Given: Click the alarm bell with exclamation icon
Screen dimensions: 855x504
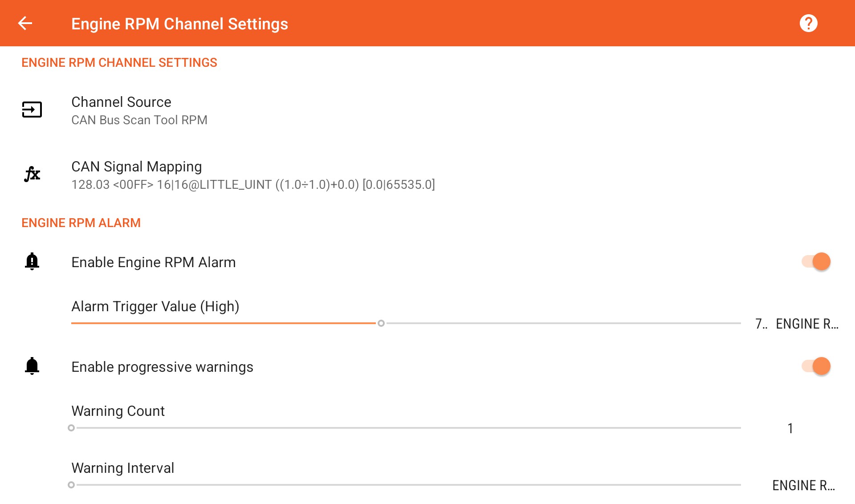Looking at the screenshot, I should tap(32, 261).
